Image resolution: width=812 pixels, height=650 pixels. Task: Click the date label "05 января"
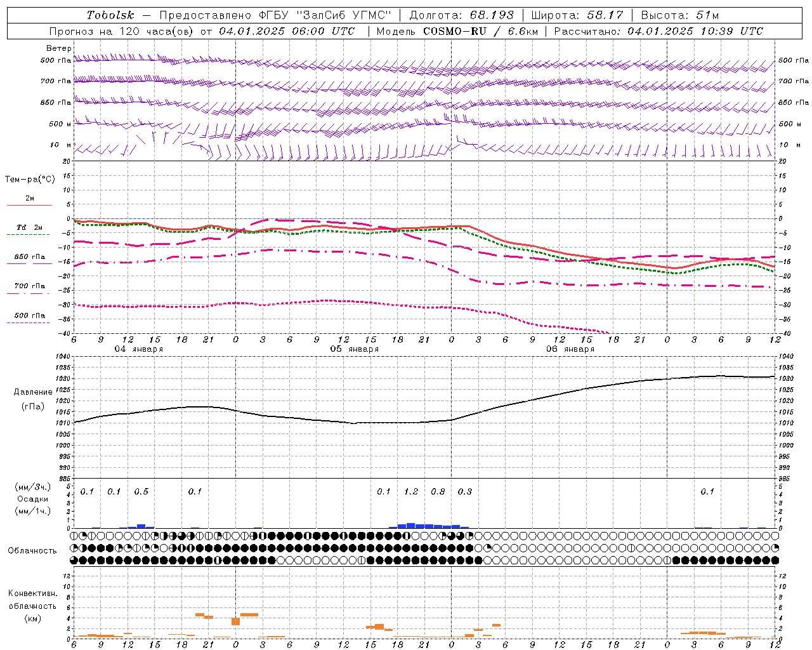tap(354, 349)
